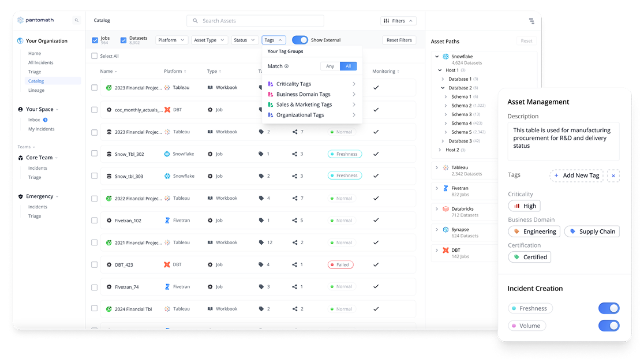Image resolution: width=644 pixels, height=362 pixels.
Task: Click Your Organization globe icon
Action: click(x=20, y=40)
